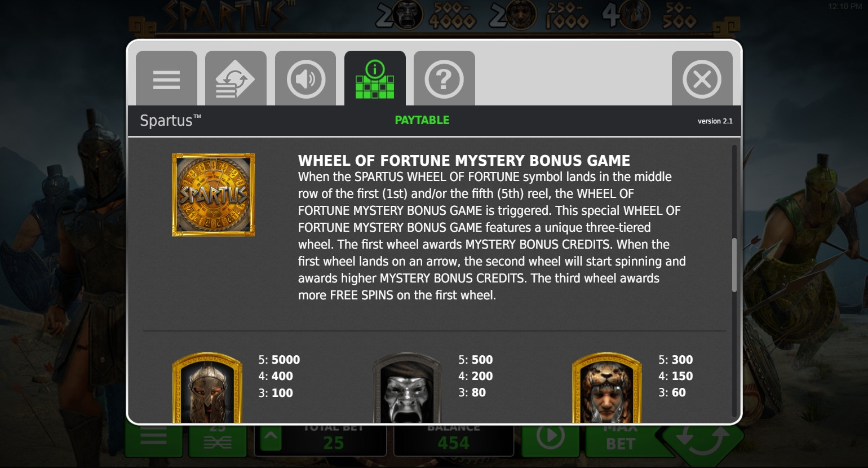Viewport: 868px width, 468px height.
Task: Close the paytable dialog with the X
Action: click(702, 78)
